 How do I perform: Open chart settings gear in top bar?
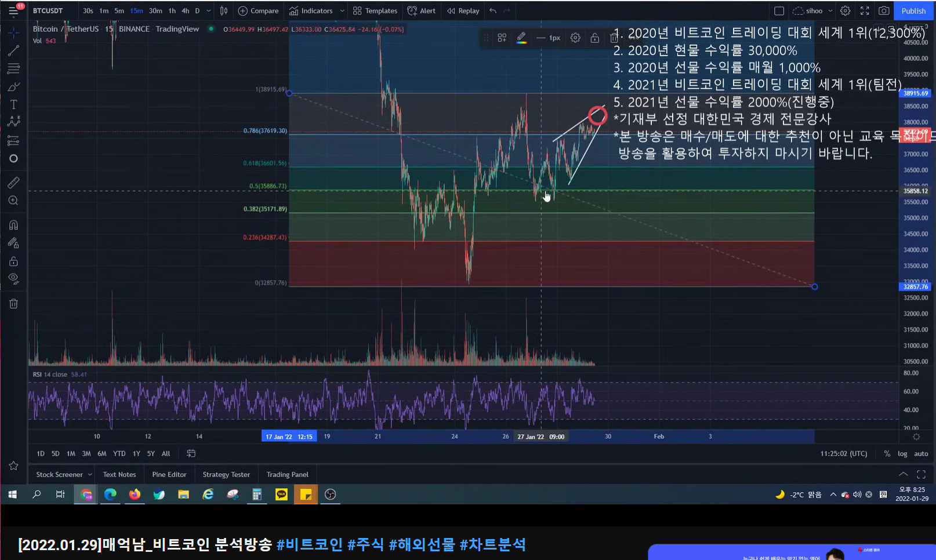pos(846,10)
